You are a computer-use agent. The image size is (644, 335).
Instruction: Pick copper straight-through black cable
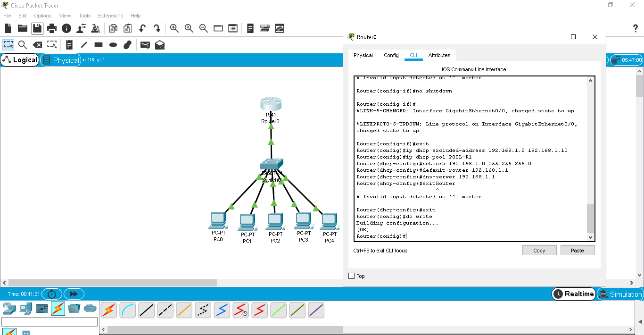click(x=147, y=310)
